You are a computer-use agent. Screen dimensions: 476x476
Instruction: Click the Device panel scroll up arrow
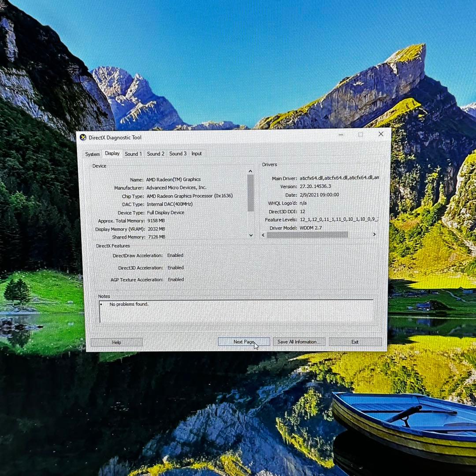tap(250, 171)
